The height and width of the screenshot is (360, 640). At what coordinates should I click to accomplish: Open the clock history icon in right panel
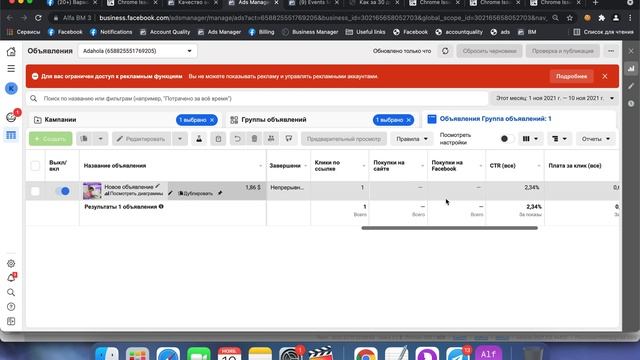point(631,104)
